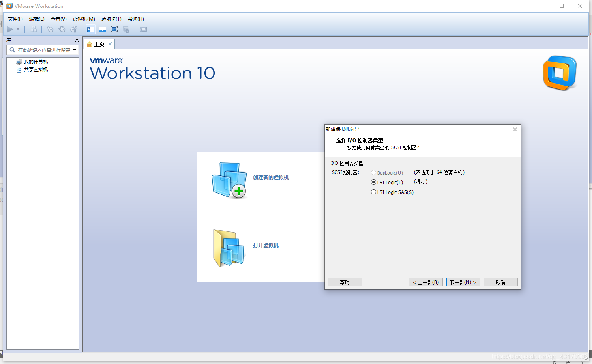
Task: Click the Revert to Snapshot toolbar icon
Action: (62, 29)
